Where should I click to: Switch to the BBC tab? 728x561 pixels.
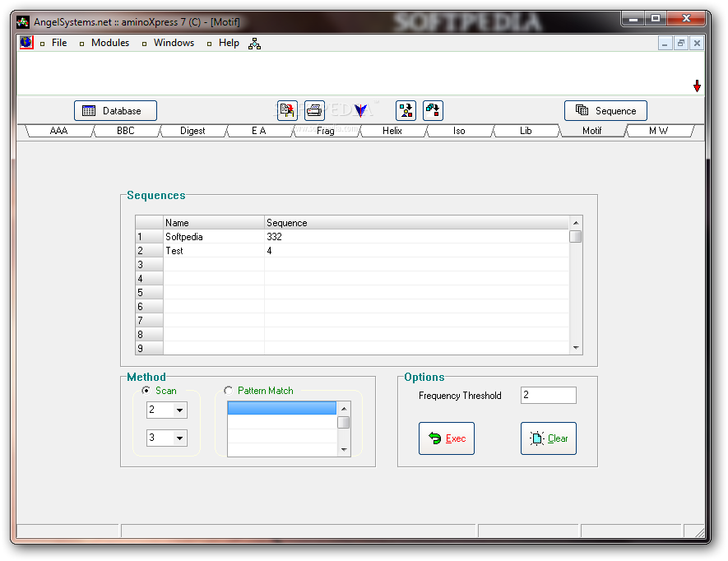[x=126, y=131]
